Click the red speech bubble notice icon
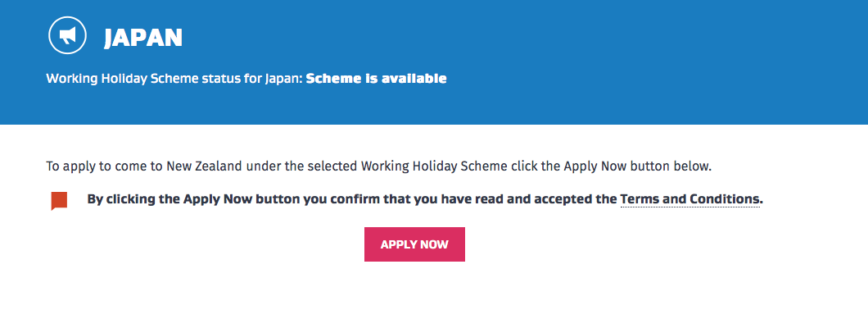This screenshot has width=868, height=310. (x=59, y=201)
